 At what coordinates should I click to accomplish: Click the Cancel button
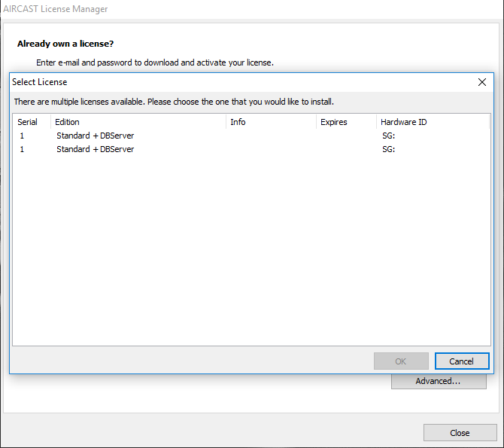pyautogui.click(x=461, y=361)
